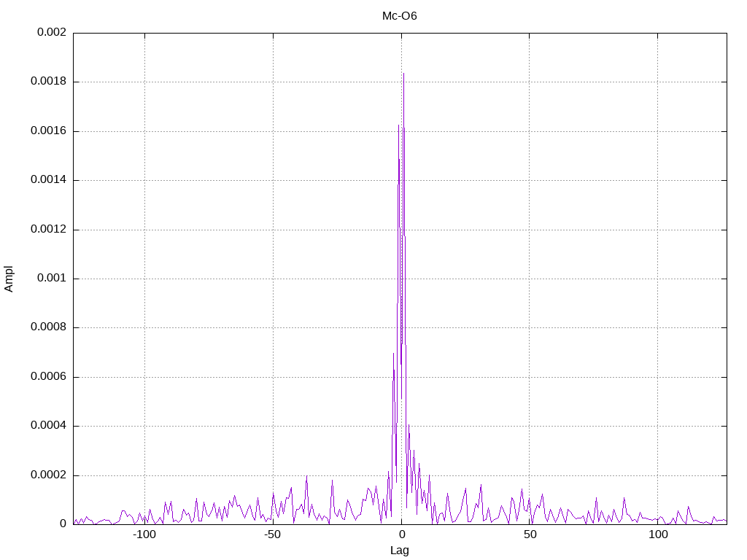Click y-axis tick value 0.0002

click(48, 475)
